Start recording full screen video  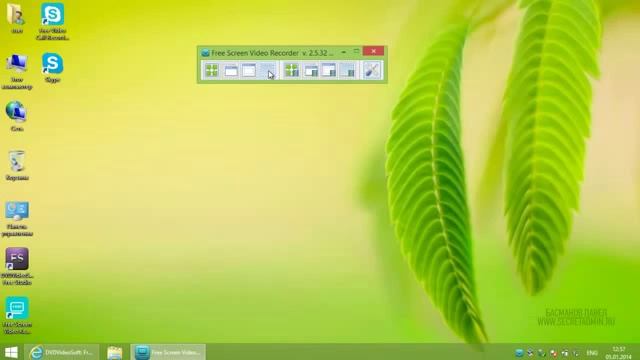292,70
